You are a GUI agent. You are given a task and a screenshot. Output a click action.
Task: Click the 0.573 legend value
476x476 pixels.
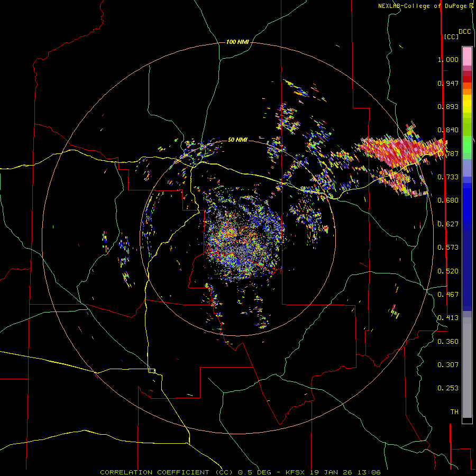tap(448, 248)
